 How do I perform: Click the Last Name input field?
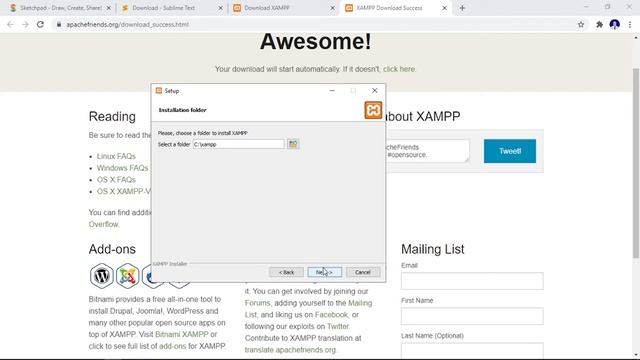(x=472, y=350)
